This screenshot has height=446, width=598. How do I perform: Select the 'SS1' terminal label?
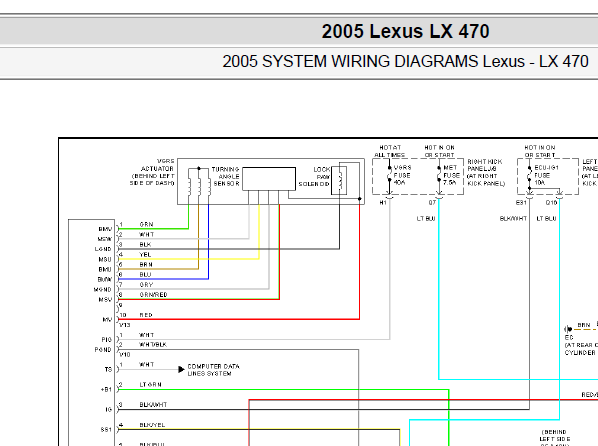click(x=106, y=430)
